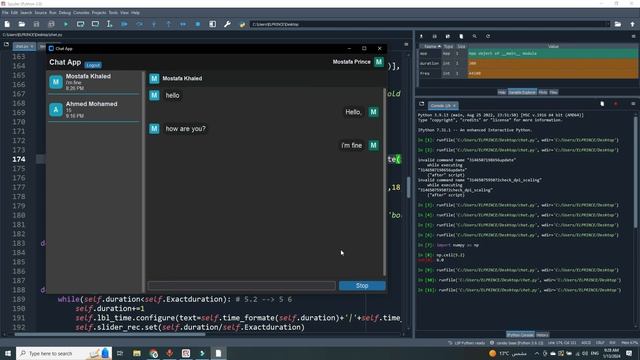
Task: Click the editor horizontal scrollbar
Action: pyautogui.click(x=110, y=334)
